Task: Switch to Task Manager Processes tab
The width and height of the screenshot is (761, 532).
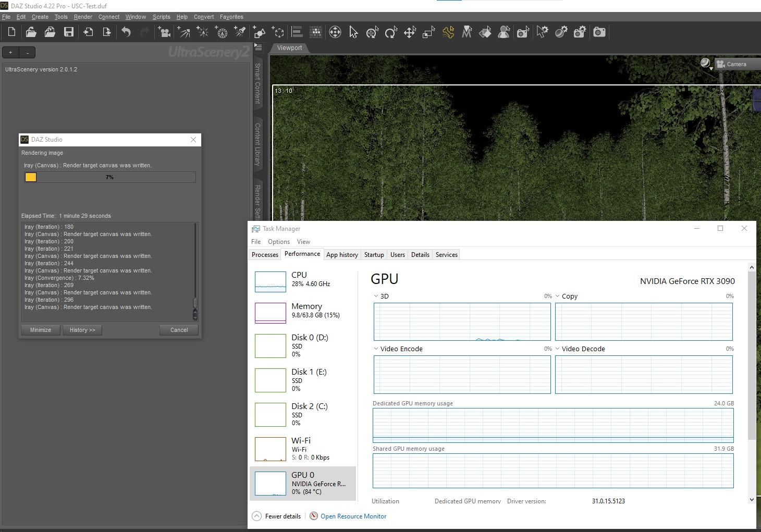Action: (265, 255)
